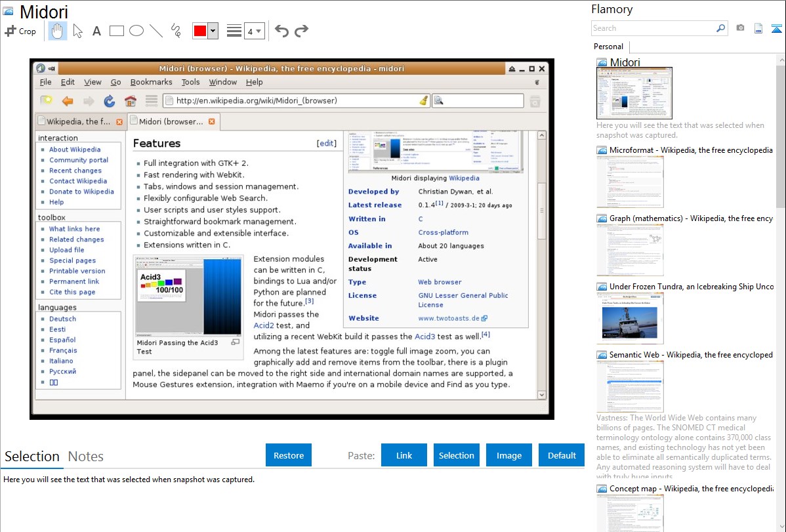Click the 'Printable version' link
The height and width of the screenshot is (532, 786).
[77, 271]
